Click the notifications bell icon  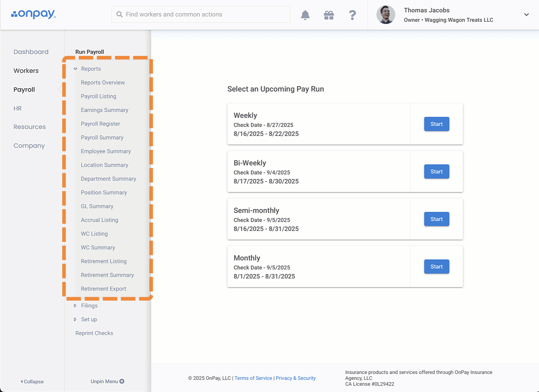pyautogui.click(x=305, y=15)
